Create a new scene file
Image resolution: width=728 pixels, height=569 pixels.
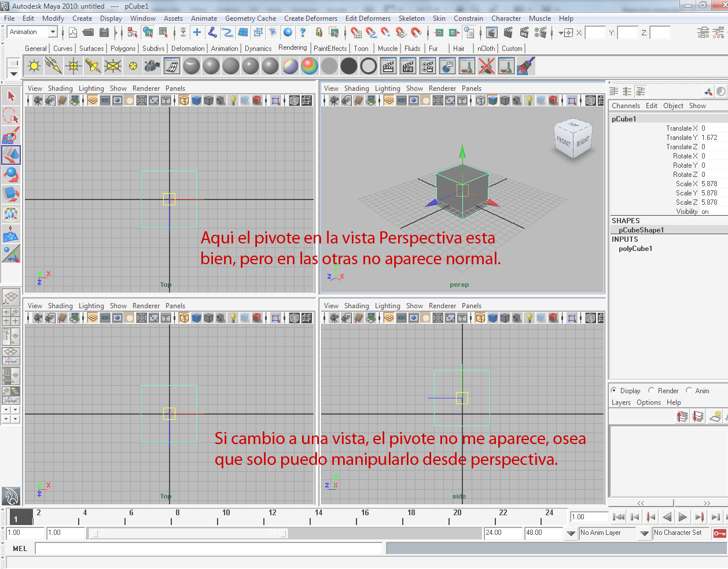(x=73, y=32)
